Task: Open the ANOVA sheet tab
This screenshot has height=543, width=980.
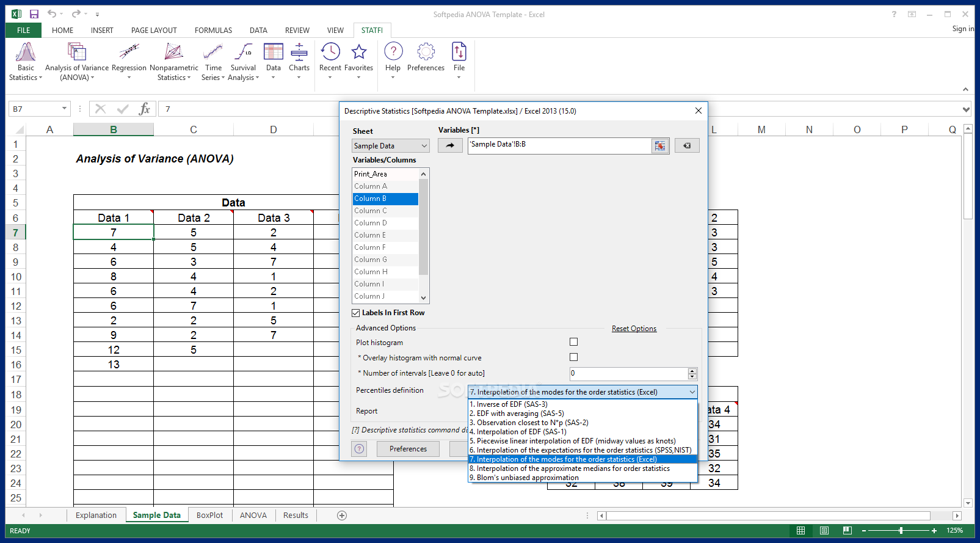Action: coord(253,516)
